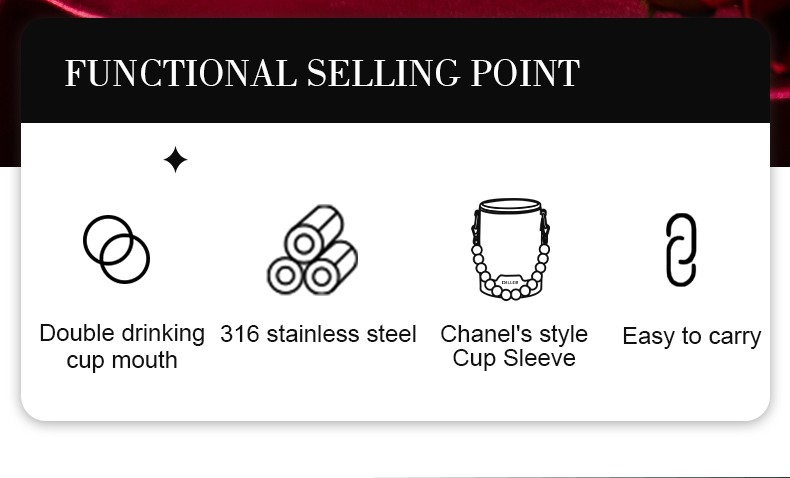Open the 'Chanel's style Cup Sleeve' caption
790x478 pixels.
(514, 346)
